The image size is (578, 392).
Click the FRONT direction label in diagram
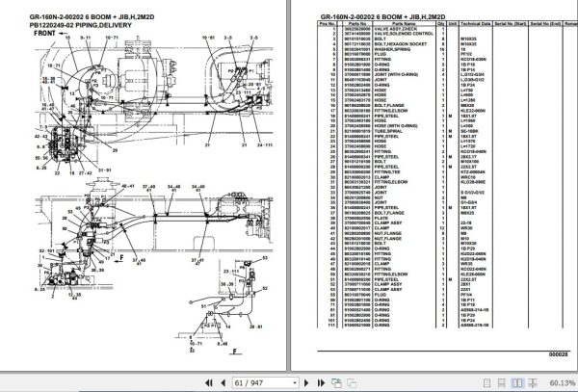point(44,33)
